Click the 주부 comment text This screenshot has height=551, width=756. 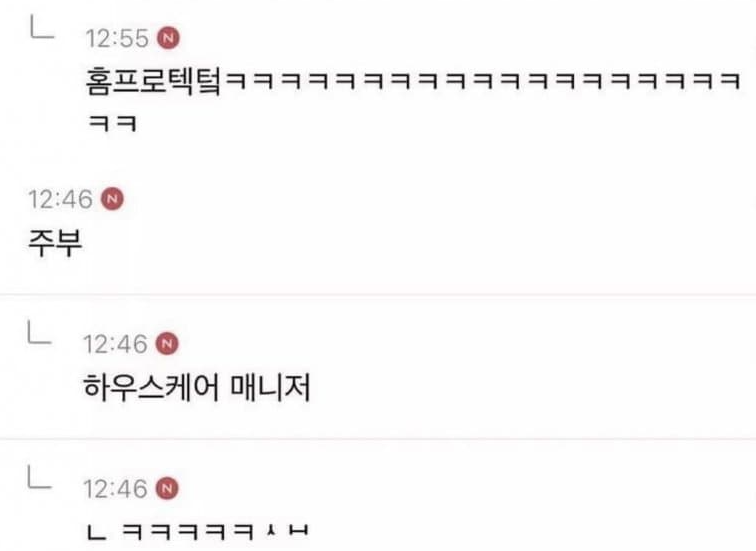click(55, 242)
